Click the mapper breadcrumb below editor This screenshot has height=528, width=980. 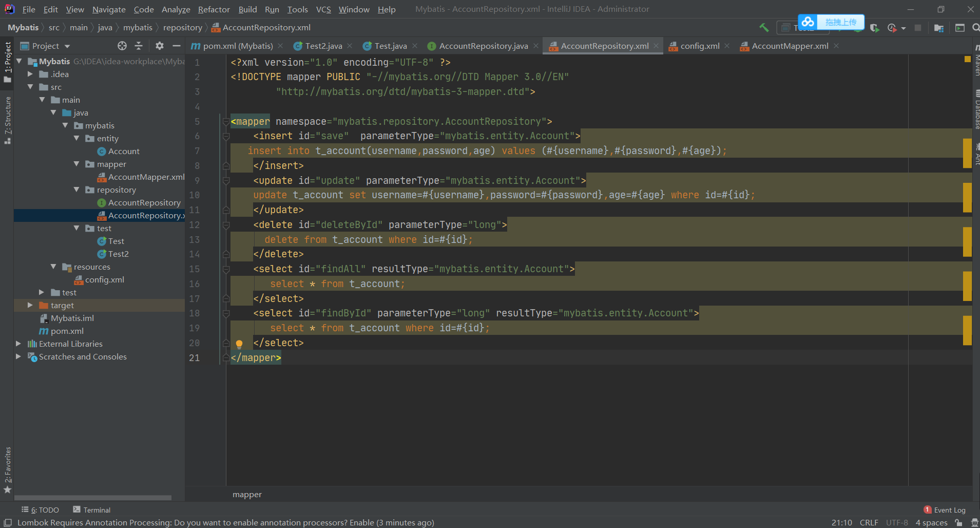247,495
